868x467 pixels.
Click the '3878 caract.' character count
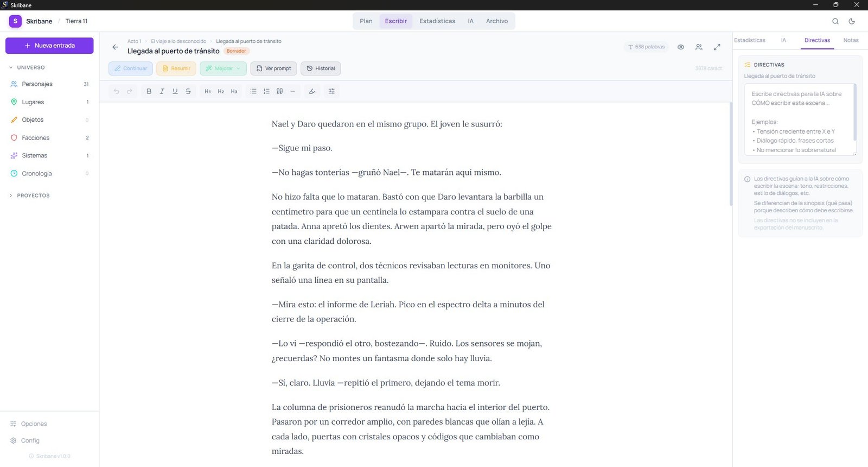tap(709, 68)
